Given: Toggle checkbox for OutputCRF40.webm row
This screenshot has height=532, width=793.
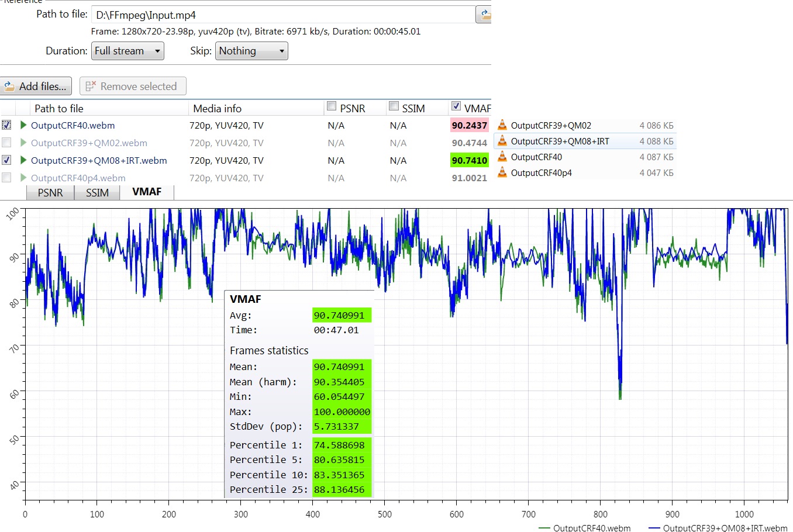Looking at the screenshot, I should (x=6, y=125).
